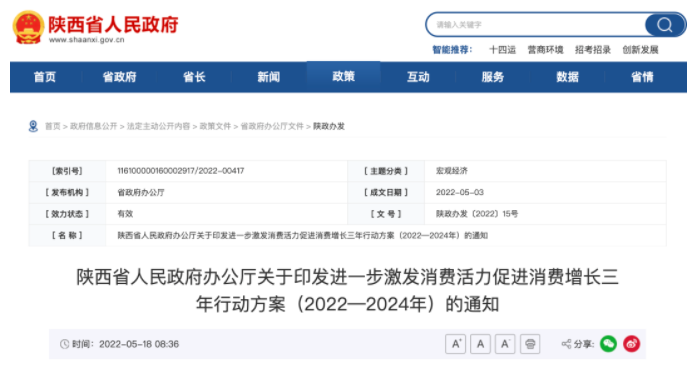694x367 pixels.
Task: Decrease font size with A- button
Action: coord(505,344)
